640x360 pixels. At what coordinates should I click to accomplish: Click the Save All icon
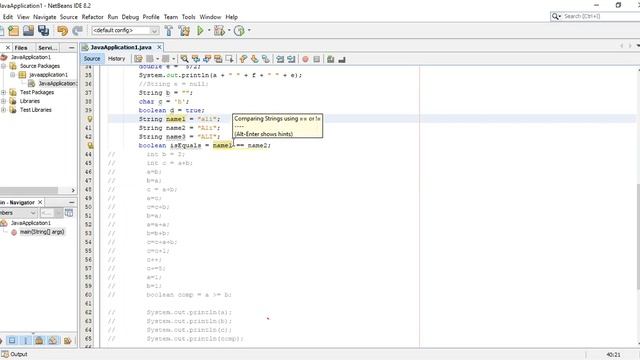[43, 31]
